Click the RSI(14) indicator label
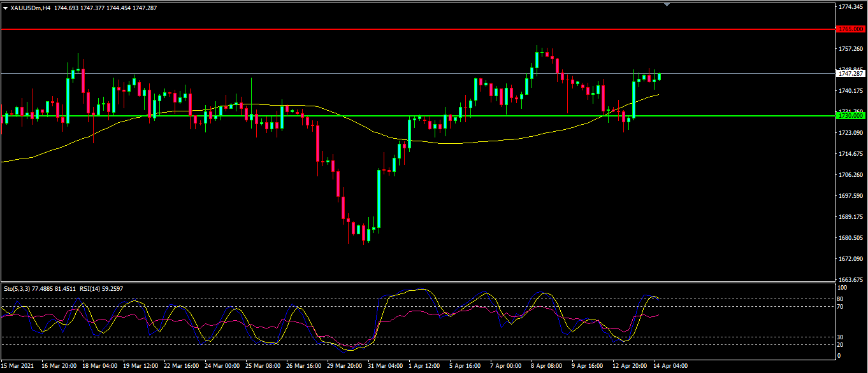The width and height of the screenshot is (868, 373). [89, 288]
